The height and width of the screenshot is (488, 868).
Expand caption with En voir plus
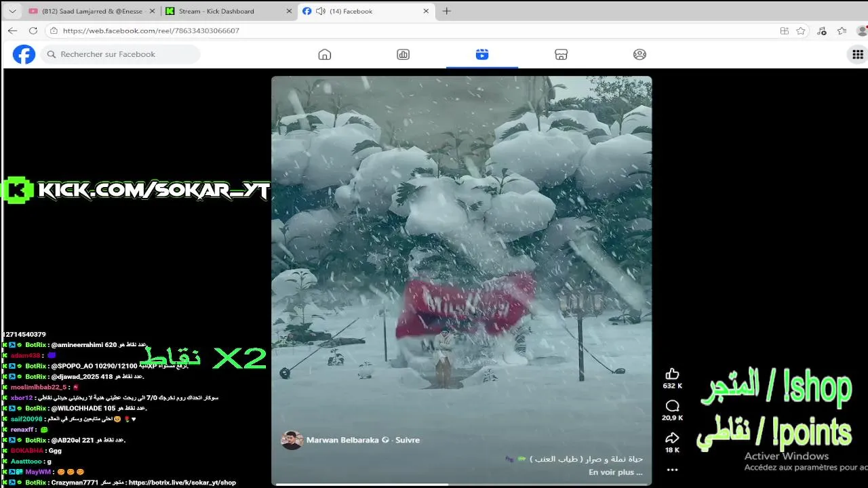click(x=615, y=472)
